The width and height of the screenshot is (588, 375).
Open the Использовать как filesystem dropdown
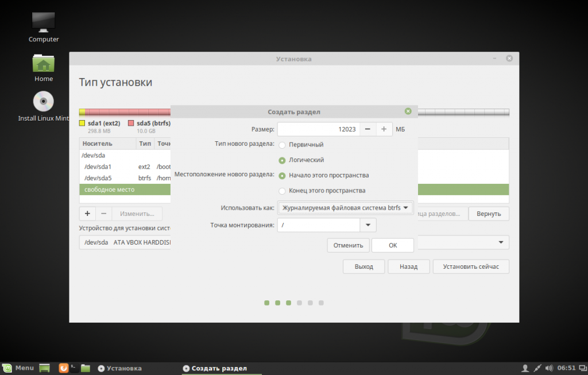coord(346,207)
